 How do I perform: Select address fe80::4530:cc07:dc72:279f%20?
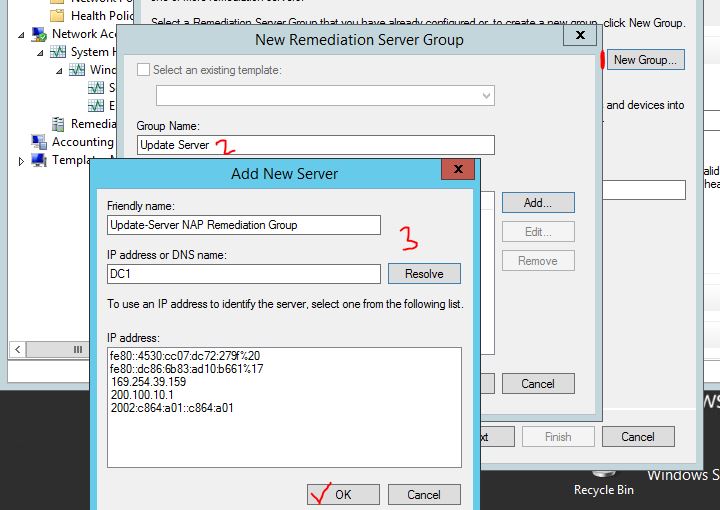(185, 356)
